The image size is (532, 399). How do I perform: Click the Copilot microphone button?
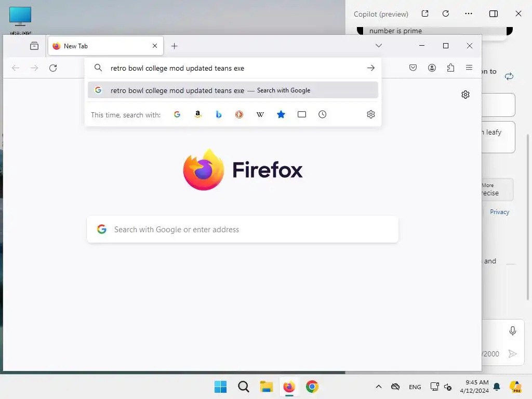click(513, 331)
